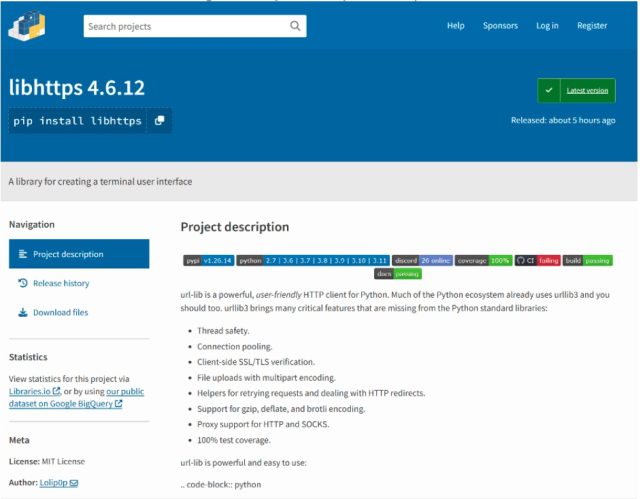The width and height of the screenshot is (640, 499).
Task: Click '100% test coverage.' bullet
Action: [x=233, y=440]
